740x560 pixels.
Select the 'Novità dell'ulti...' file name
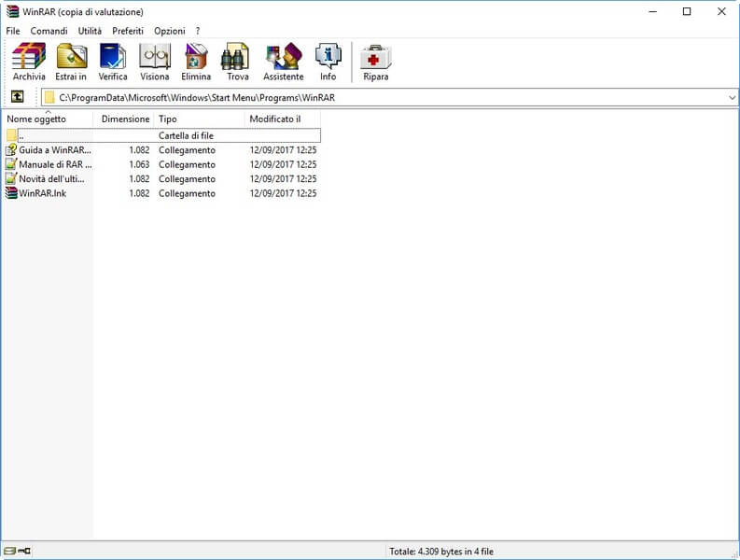(51, 178)
